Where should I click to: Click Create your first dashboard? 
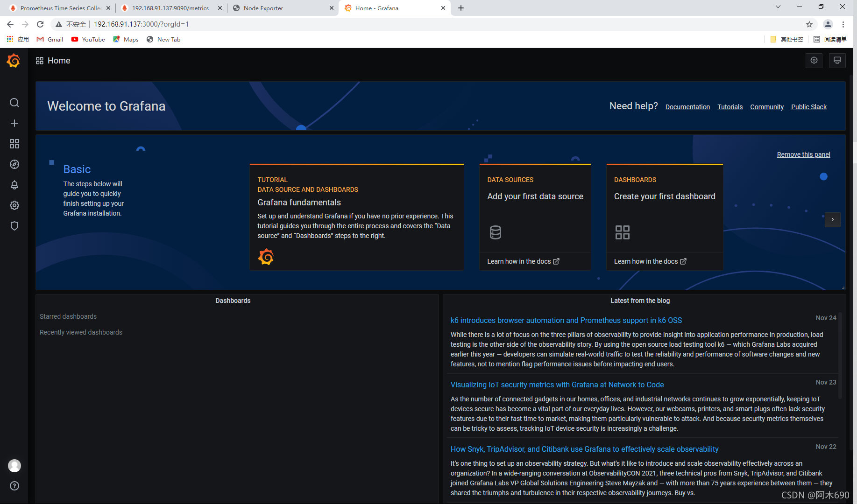[665, 196]
